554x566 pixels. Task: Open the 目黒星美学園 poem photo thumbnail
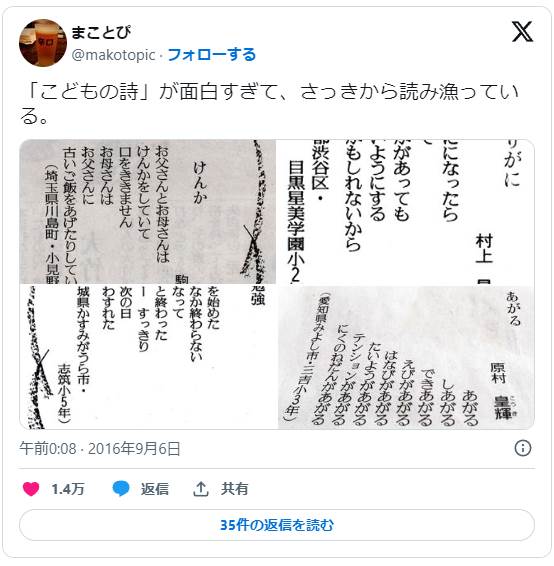(x=406, y=212)
